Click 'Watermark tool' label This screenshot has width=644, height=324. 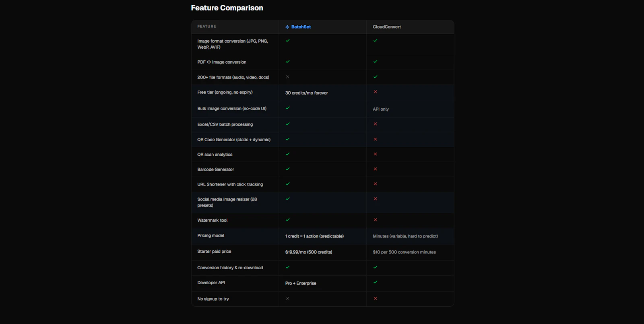(x=213, y=221)
